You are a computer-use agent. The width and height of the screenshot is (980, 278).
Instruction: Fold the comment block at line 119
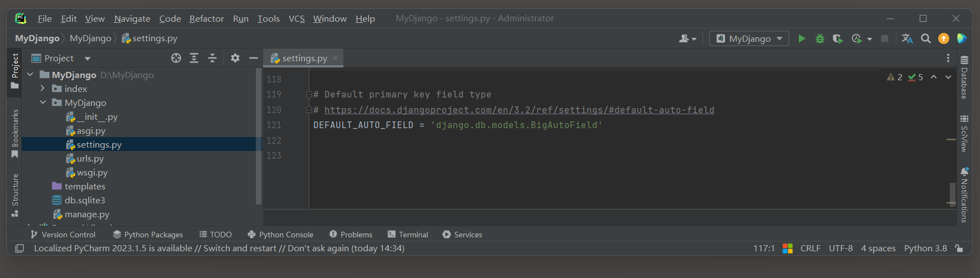(309, 95)
